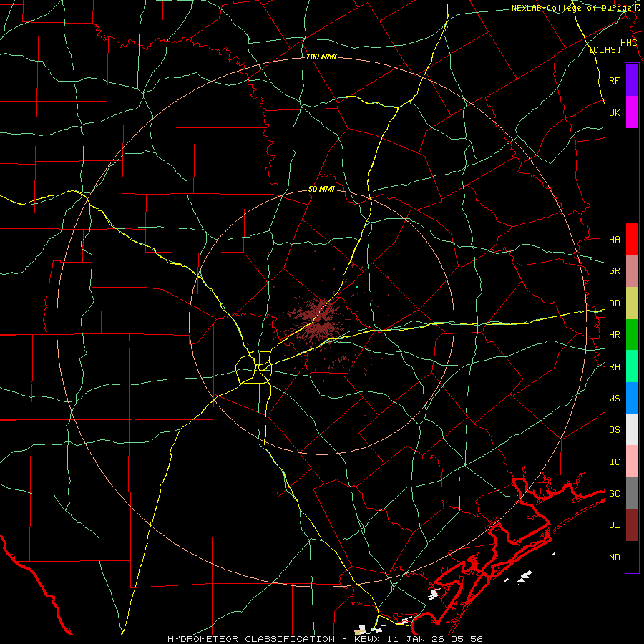Click the "BD" legend label

click(614, 303)
